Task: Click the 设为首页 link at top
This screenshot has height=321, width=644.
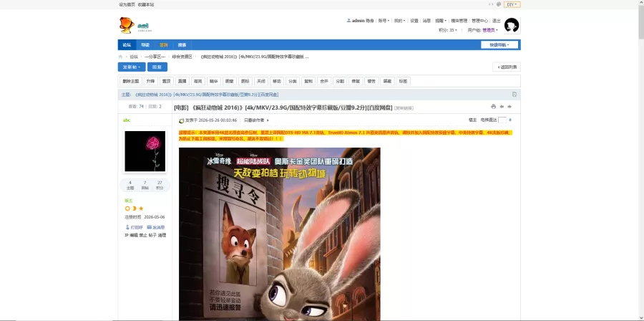Action: [x=127, y=4]
